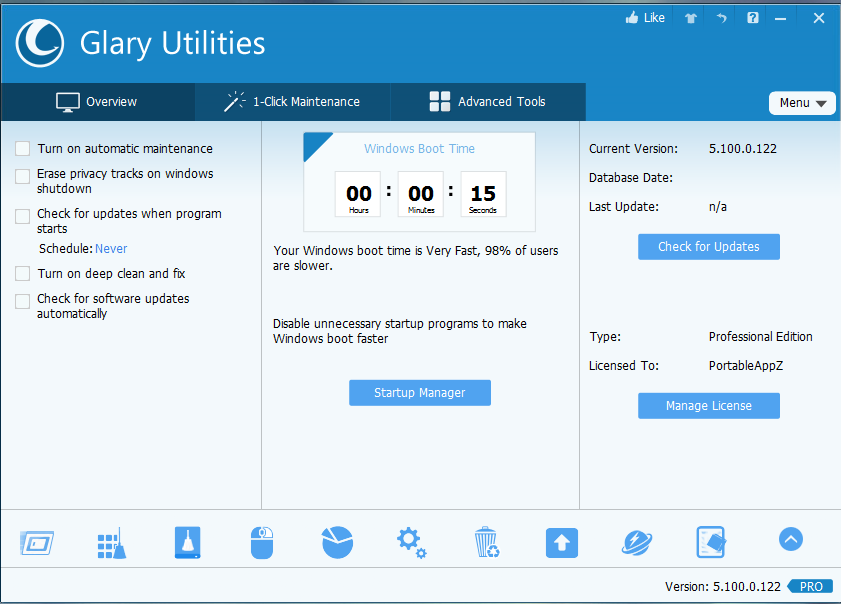Click the undo arrow icon in title bar
Viewport: 841px width, 604px height.
[x=722, y=18]
